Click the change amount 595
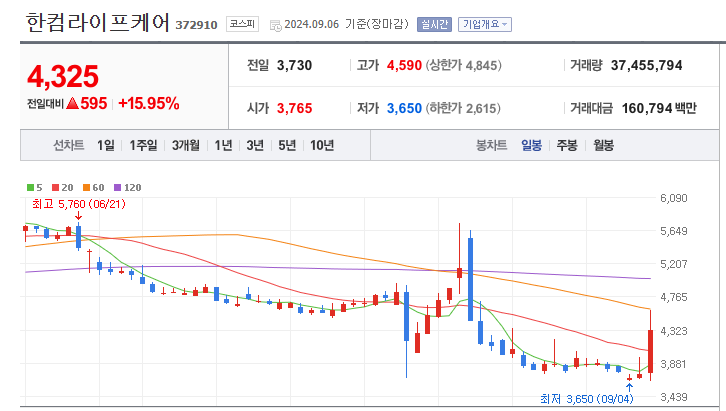The width and height of the screenshot is (726, 411). 94,103
